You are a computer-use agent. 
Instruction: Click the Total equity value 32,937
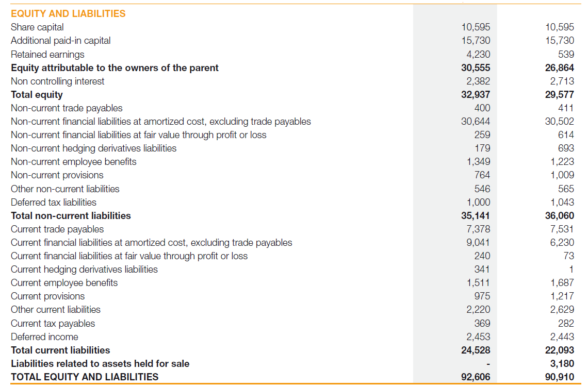click(476, 94)
